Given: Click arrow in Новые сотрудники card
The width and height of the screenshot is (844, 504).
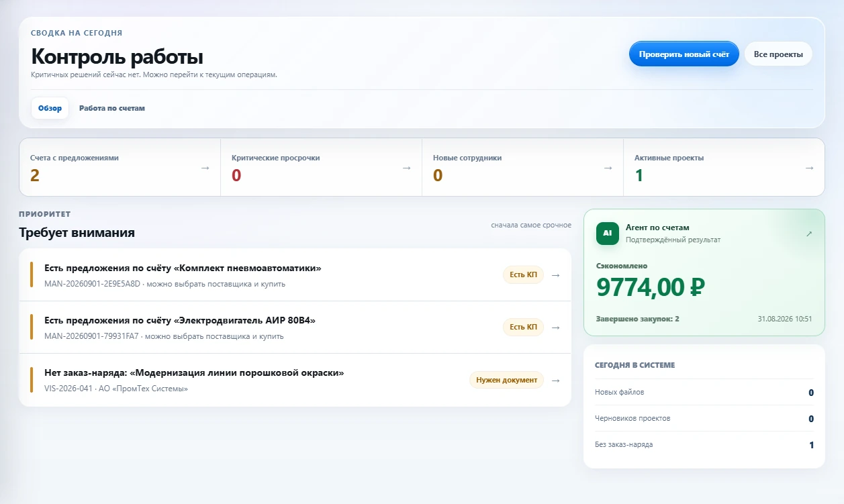Looking at the screenshot, I should pos(608,168).
